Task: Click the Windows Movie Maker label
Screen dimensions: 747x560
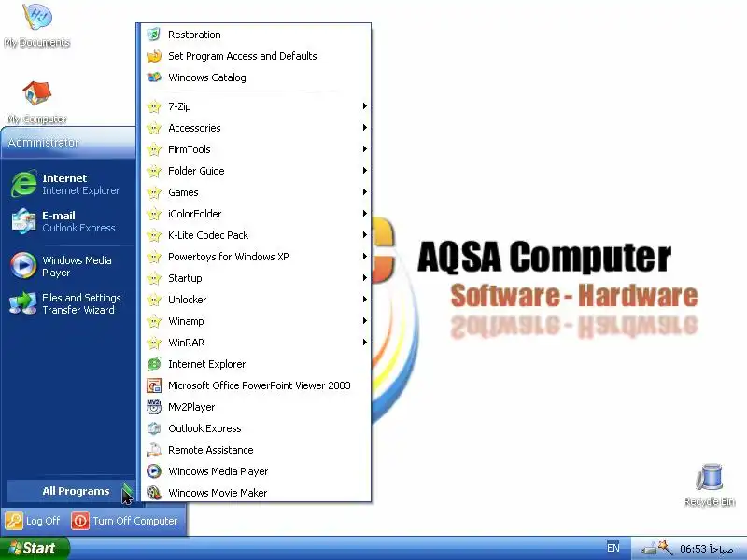Action: tap(218, 493)
